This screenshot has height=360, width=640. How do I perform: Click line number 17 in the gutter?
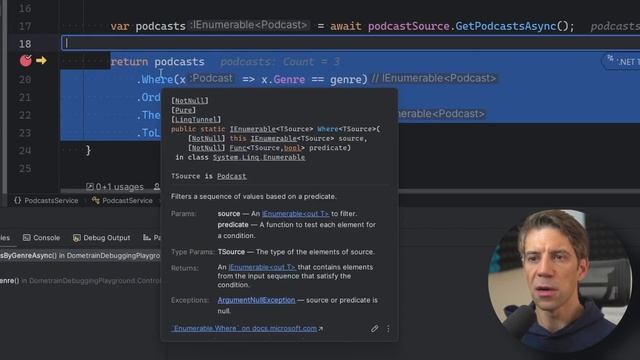click(x=25, y=26)
